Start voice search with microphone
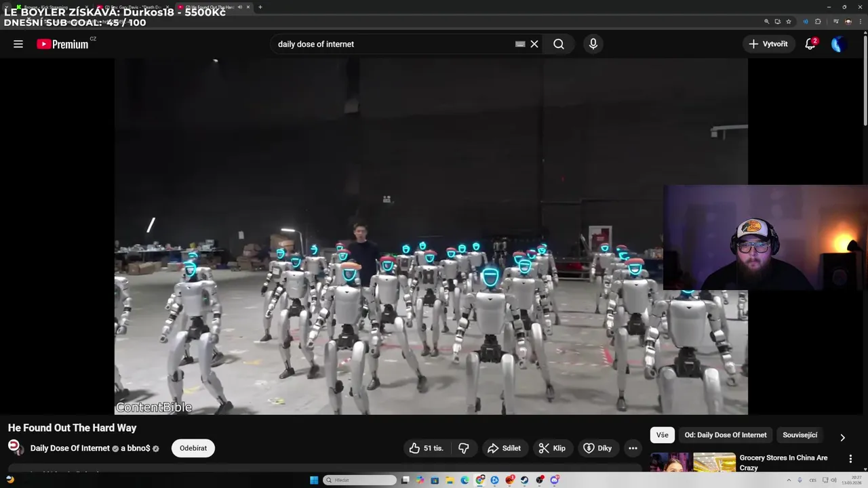Image resolution: width=868 pixels, height=488 pixels. click(x=593, y=44)
